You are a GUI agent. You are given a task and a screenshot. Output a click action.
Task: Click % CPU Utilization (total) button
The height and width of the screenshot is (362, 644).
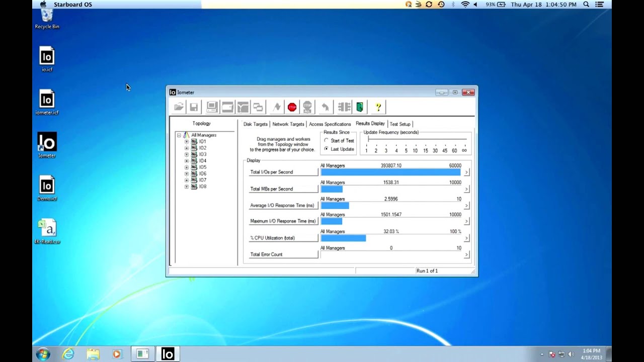(284, 238)
